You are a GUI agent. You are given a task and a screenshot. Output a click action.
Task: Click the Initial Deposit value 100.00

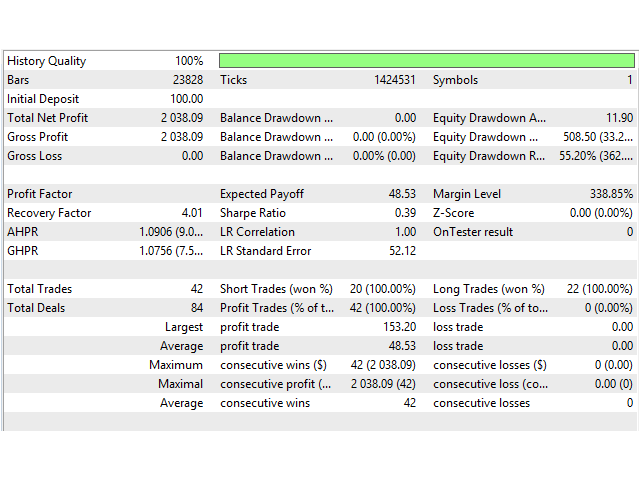tap(185, 99)
